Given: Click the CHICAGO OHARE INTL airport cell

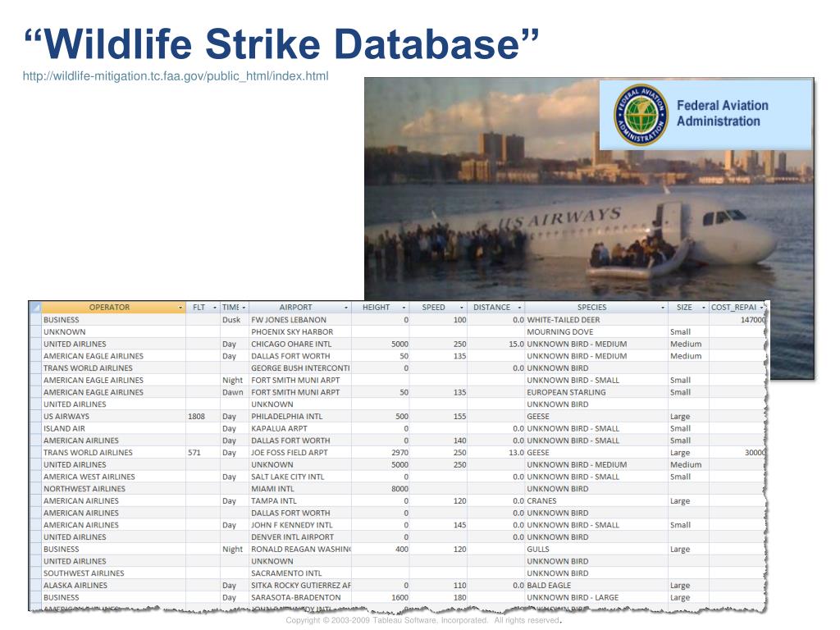Looking at the screenshot, I should coord(300,344).
